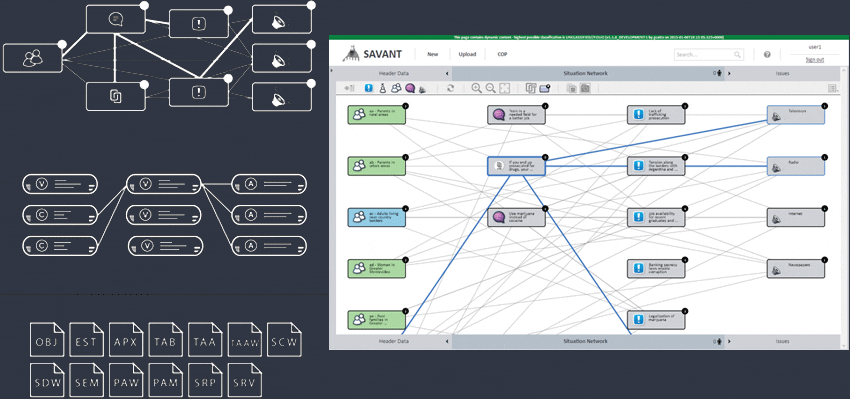
Task: Select highlighted 'If you end up prosecuted' node
Action: coord(516,166)
